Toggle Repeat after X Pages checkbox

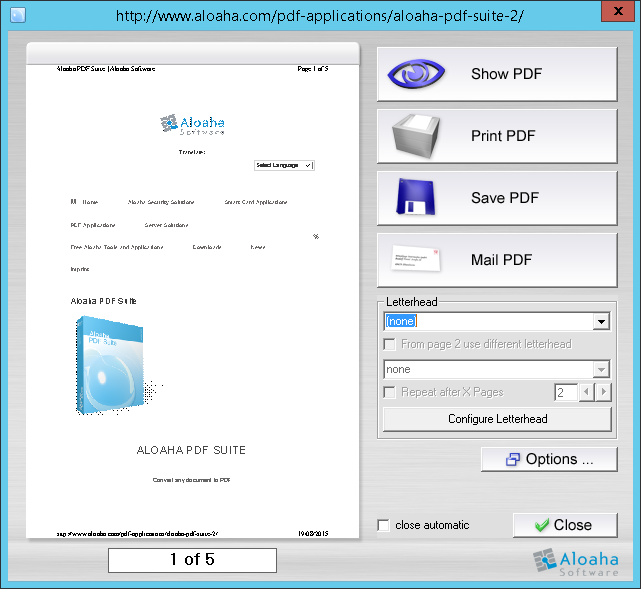tap(390, 392)
